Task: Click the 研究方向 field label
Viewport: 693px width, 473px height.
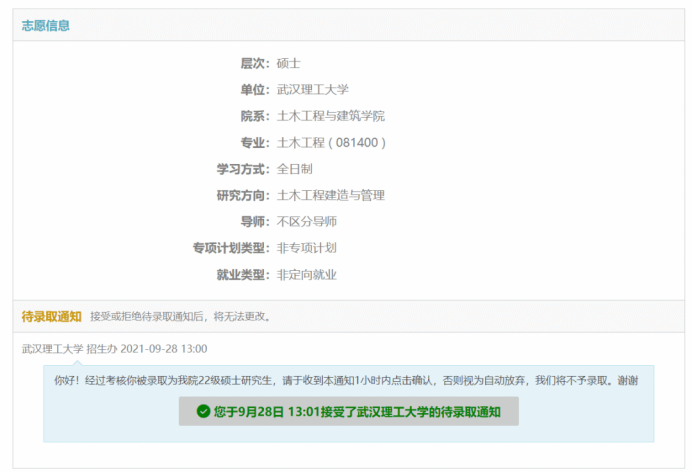Action: point(244,195)
